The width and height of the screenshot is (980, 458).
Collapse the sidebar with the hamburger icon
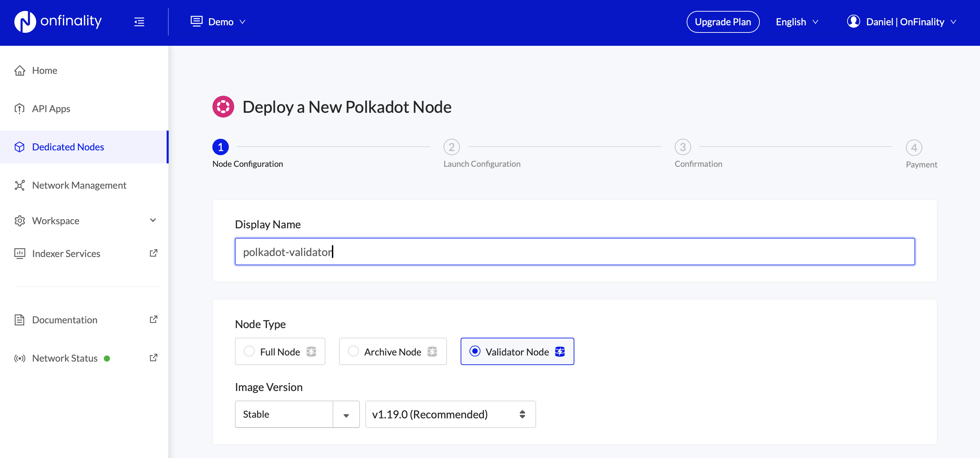pyautogui.click(x=139, y=22)
